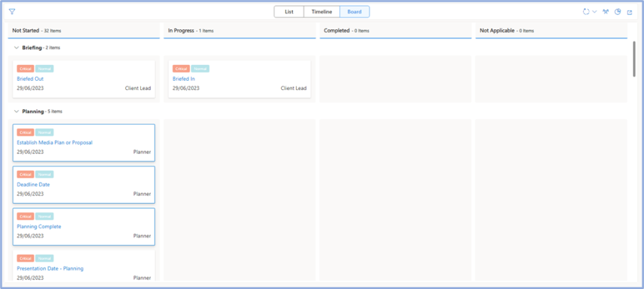This screenshot has height=289, width=644.
Task: Open the filter funnel icon
Action: (12, 12)
